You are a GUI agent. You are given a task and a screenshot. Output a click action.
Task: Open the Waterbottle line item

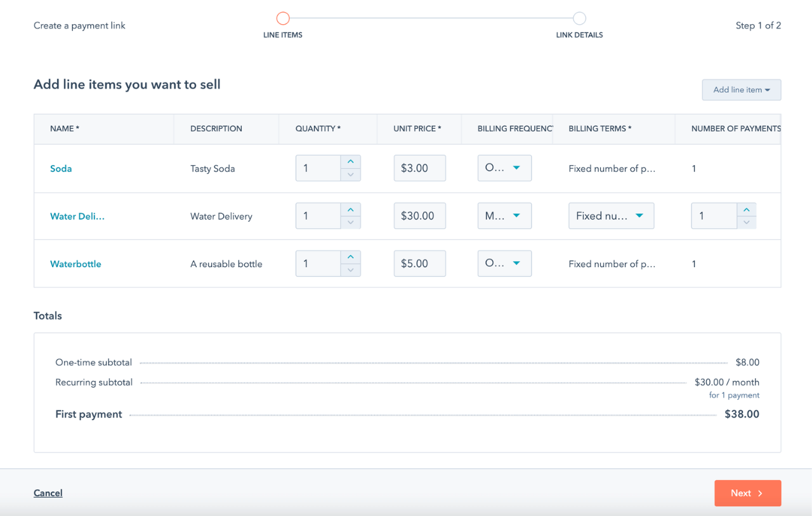(x=75, y=263)
